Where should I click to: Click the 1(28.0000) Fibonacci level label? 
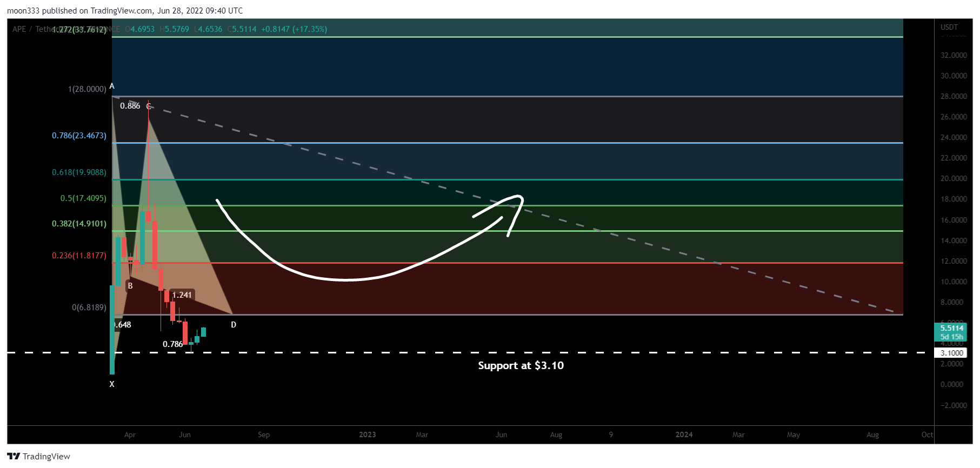click(x=87, y=89)
